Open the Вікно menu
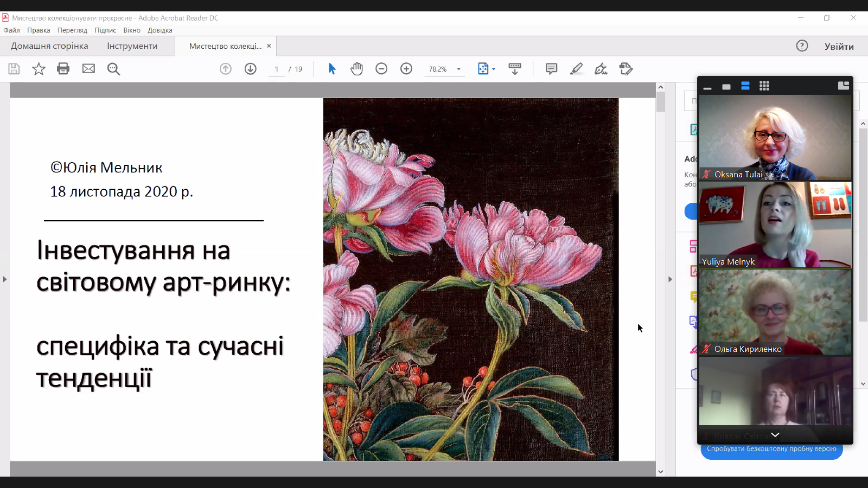 point(132,30)
